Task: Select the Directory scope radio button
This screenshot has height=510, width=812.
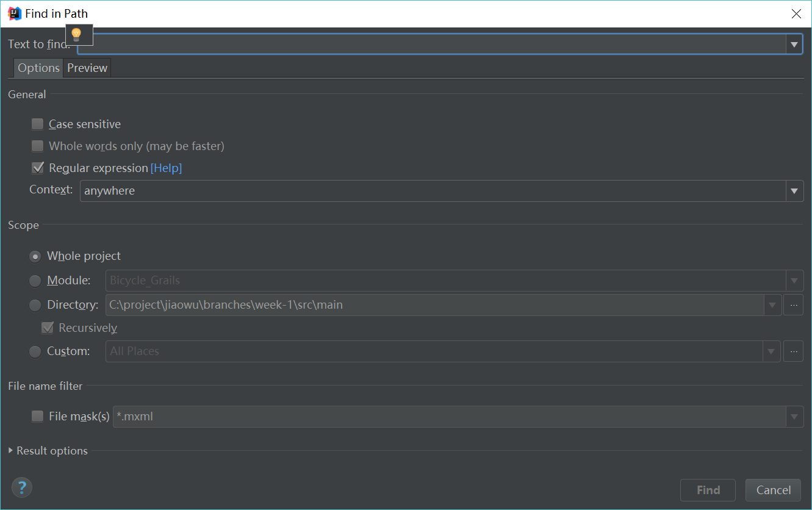Action: point(35,305)
